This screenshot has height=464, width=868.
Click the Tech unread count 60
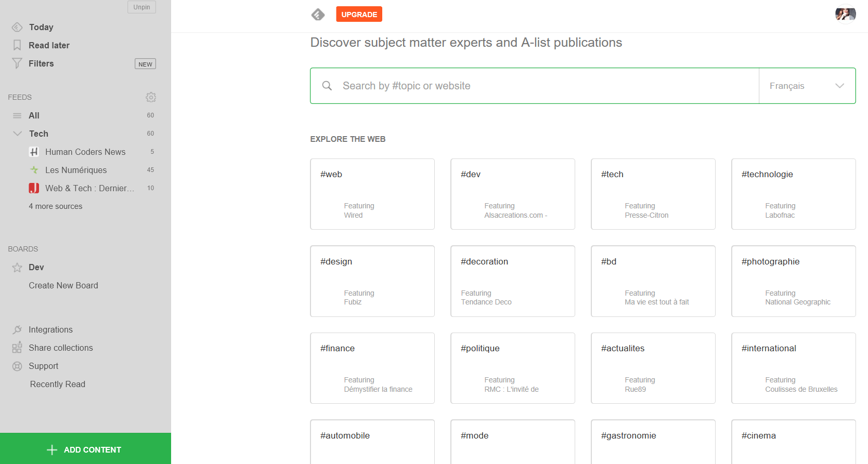pyautogui.click(x=150, y=134)
